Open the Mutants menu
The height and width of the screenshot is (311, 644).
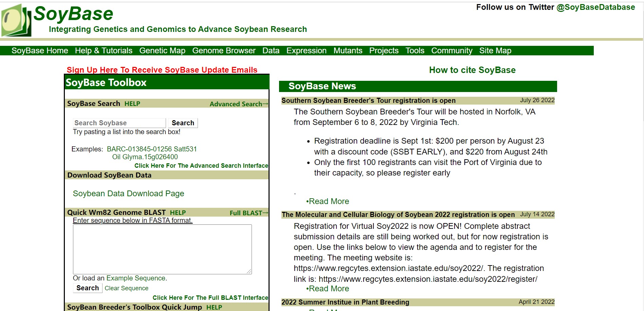click(x=348, y=51)
